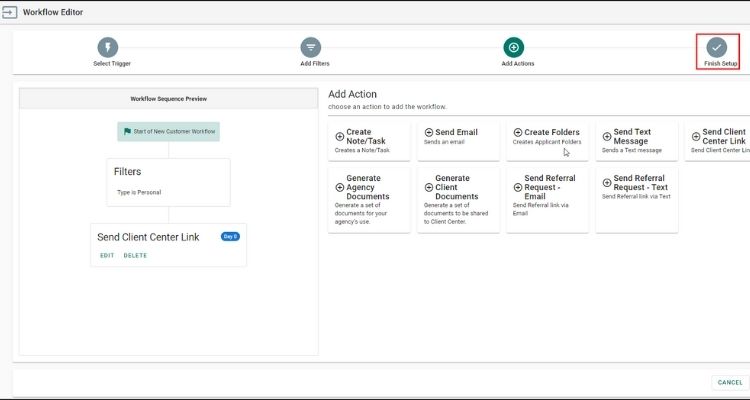Click Add Actions step label

click(518, 64)
